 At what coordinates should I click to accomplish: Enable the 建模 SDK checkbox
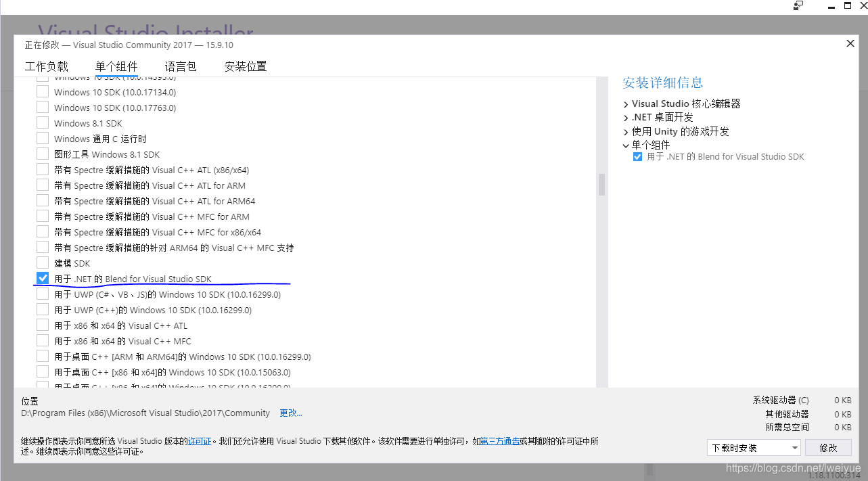point(43,263)
